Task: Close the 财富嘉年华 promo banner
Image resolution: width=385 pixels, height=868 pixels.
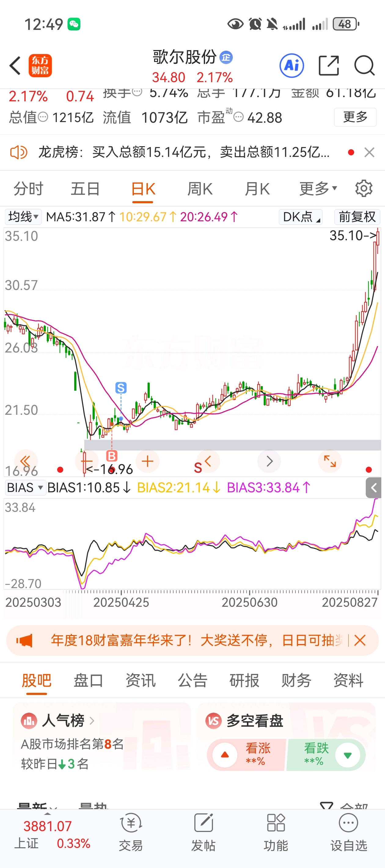Action: point(360,640)
